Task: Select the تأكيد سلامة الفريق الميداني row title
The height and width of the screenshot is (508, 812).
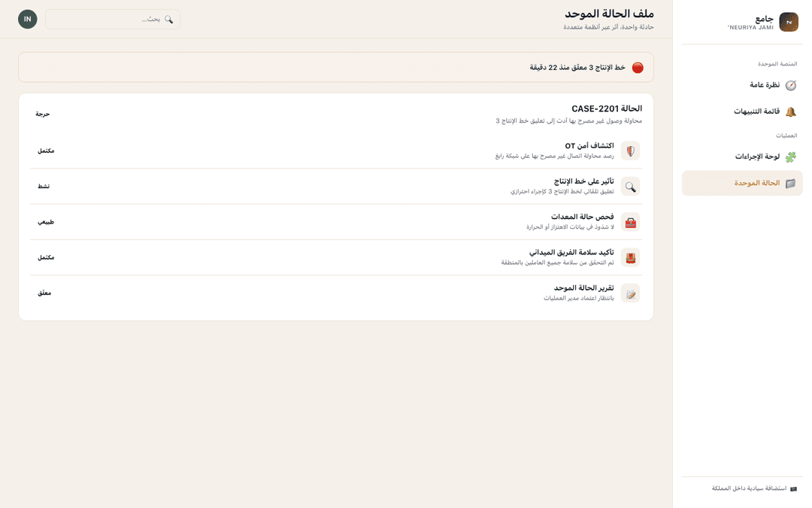Action: [571, 252]
